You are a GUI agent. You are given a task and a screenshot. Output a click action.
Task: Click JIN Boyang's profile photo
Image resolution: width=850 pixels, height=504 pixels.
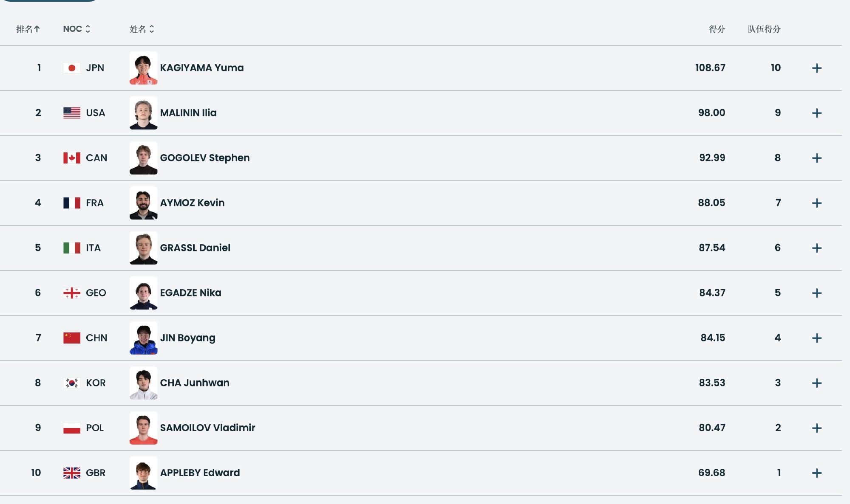[143, 338]
